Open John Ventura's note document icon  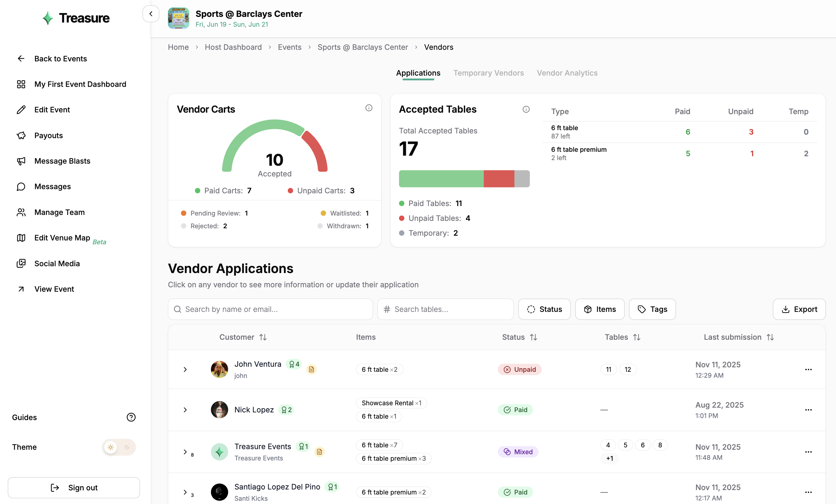(x=311, y=369)
